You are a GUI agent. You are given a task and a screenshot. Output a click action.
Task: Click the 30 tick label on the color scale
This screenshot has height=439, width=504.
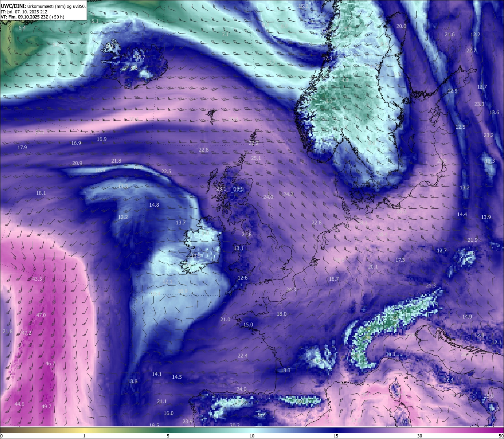click(x=420, y=436)
